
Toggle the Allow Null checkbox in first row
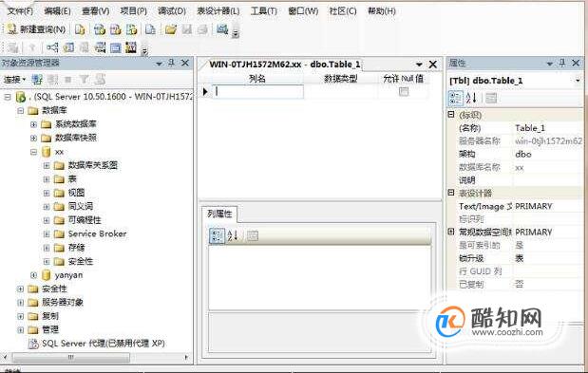pyautogui.click(x=404, y=91)
